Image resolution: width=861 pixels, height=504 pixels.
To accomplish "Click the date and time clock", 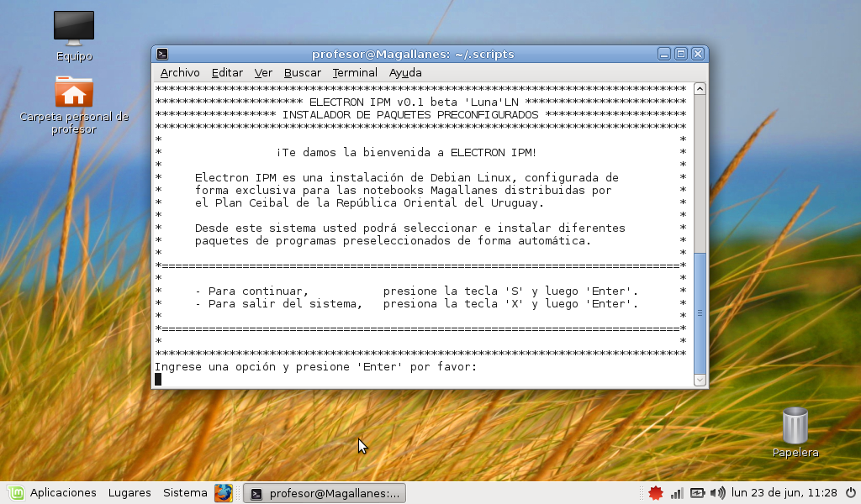I will (x=784, y=493).
